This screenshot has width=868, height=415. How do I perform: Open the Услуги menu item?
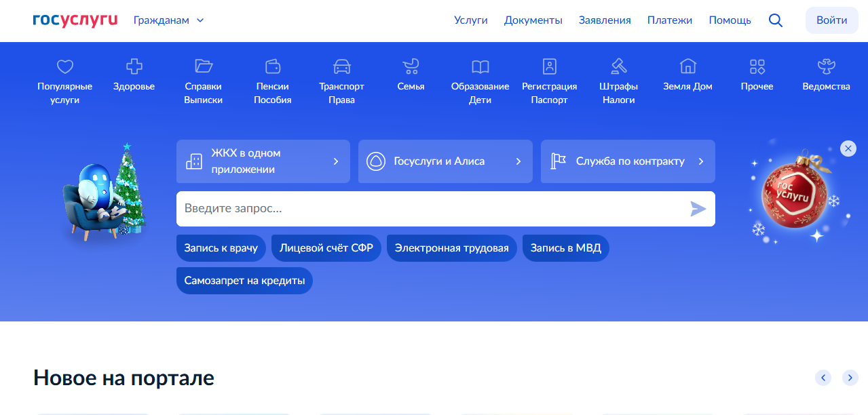click(x=471, y=20)
